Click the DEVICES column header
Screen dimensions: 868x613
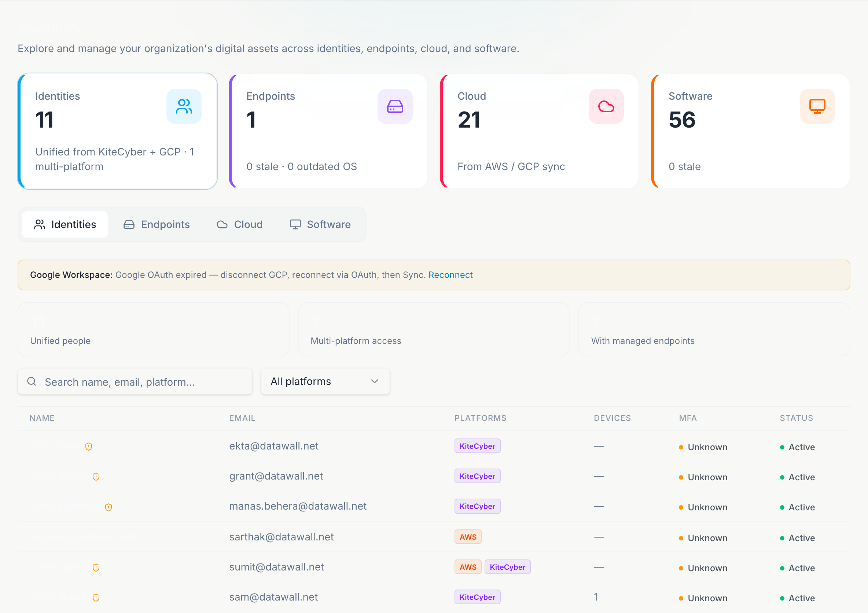[612, 418]
